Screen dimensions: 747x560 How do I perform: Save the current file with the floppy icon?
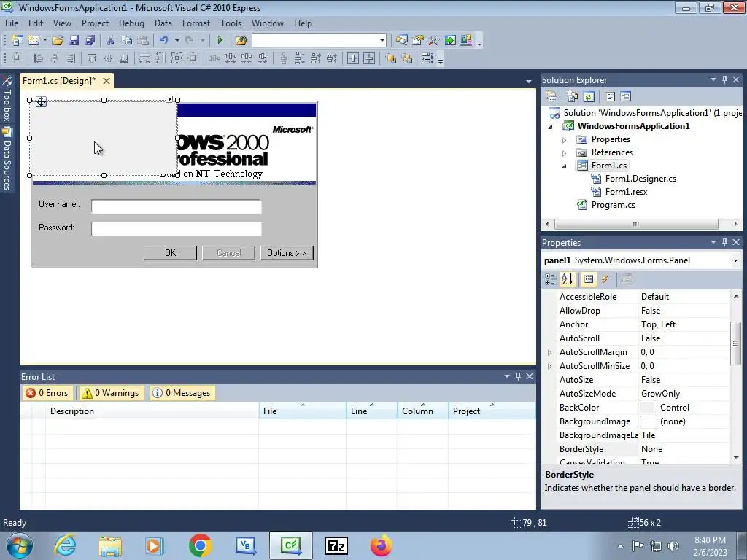click(x=74, y=41)
